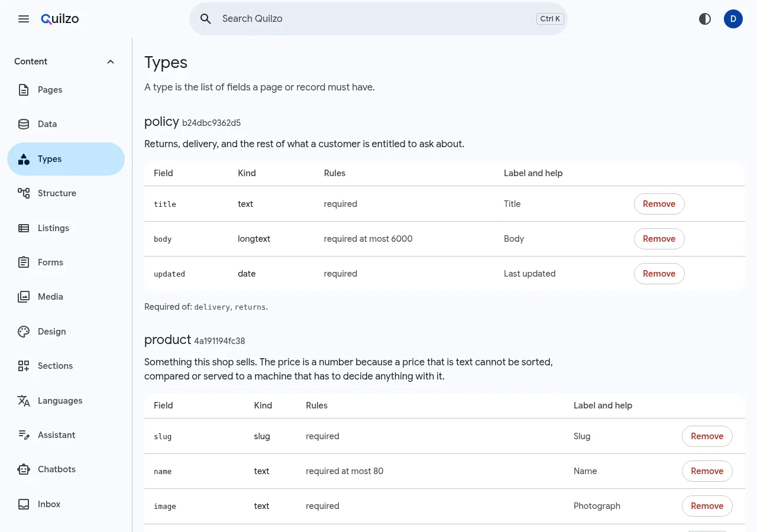The width and height of the screenshot is (757, 532).
Task: Navigate to Listings
Action: coord(66,228)
